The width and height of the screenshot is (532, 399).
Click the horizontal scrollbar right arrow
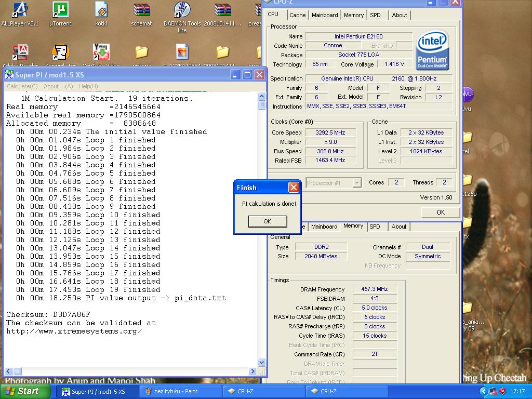coord(252,371)
